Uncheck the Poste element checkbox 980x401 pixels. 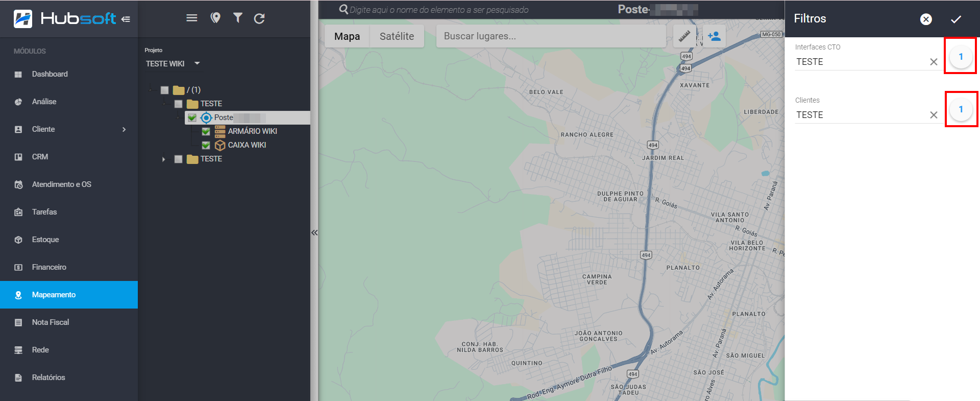point(192,117)
